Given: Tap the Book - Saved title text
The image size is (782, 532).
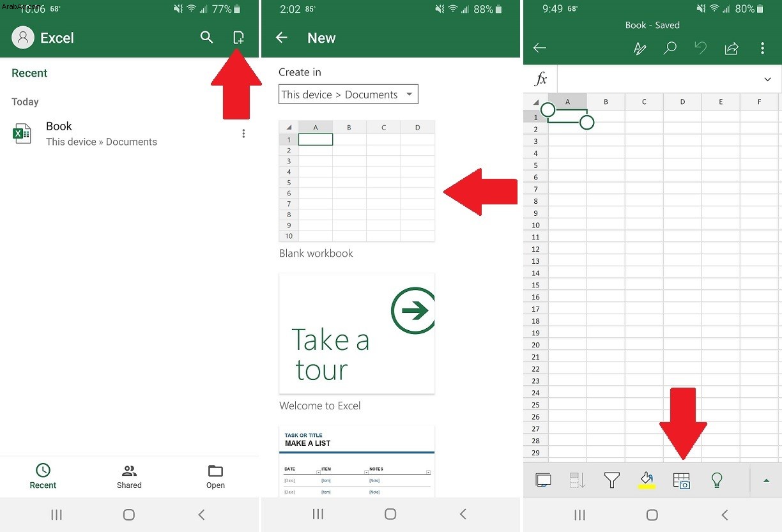Looking at the screenshot, I should point(652,25).
